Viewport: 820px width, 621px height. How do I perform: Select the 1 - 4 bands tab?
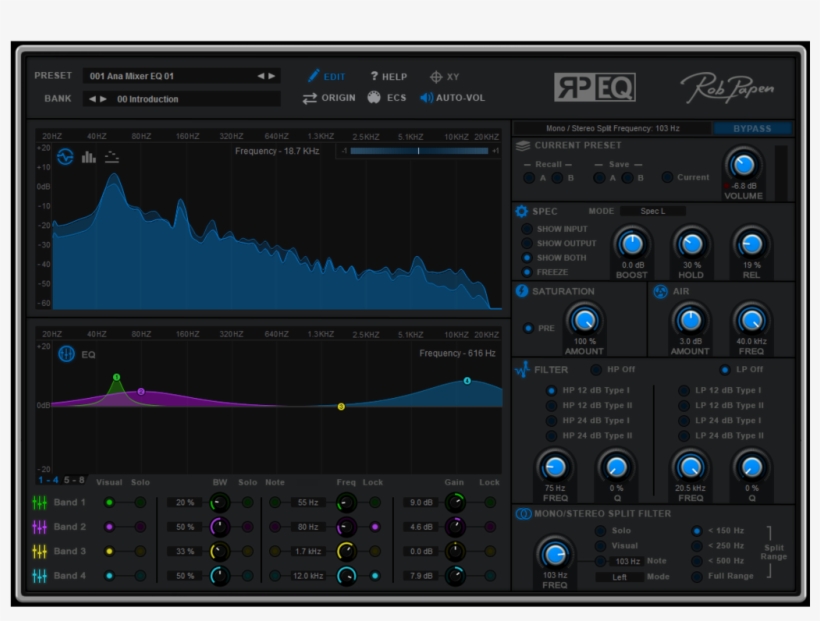click(48, 480)
